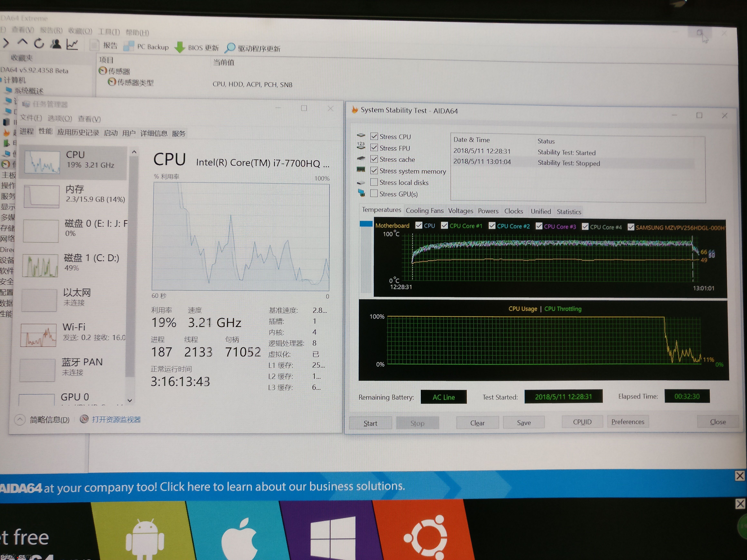This screenshot has width=747, height=560.
Task: Toggle Stress system memory checkbox
Action: [374, 170]
